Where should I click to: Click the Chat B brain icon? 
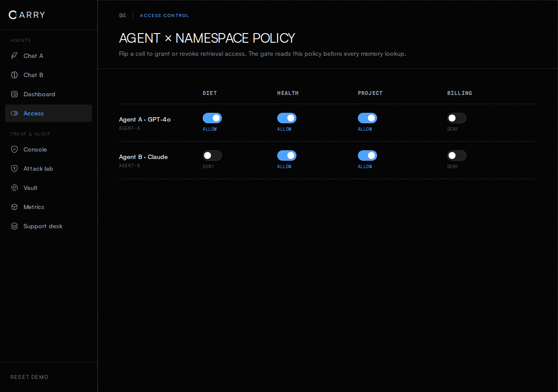[14, 75]
